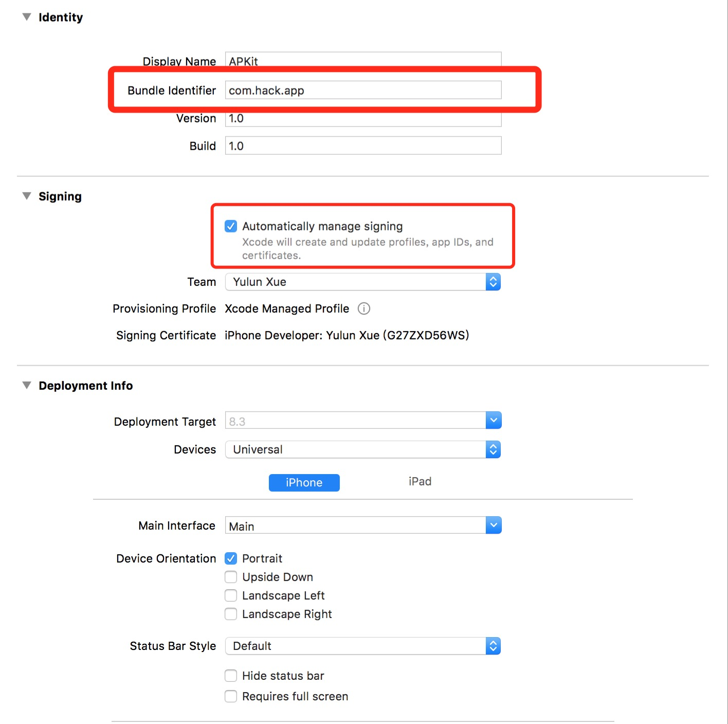Click the Bundle Identifier text field
Image resolution: width=728 pixels, height=724 pixels.
coord(363,90)
